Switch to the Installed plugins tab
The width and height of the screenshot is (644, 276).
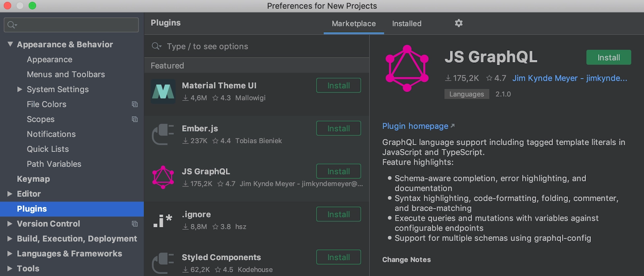[407, 24]
